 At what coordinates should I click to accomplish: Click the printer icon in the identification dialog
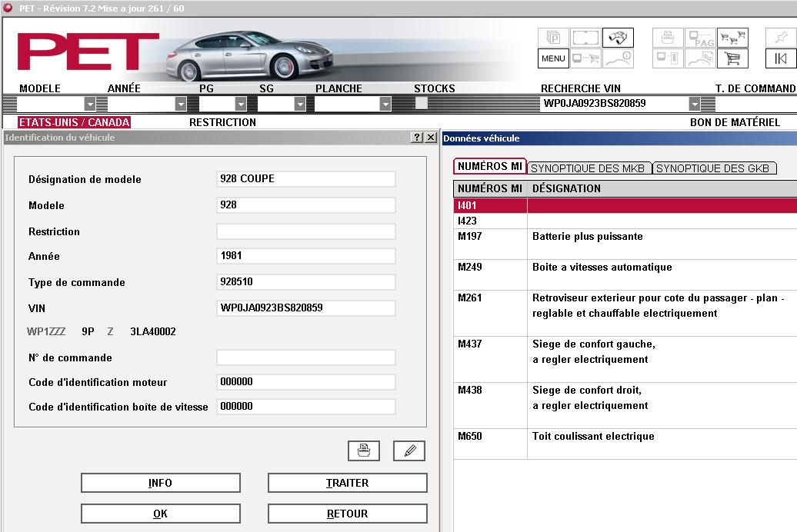363,451
